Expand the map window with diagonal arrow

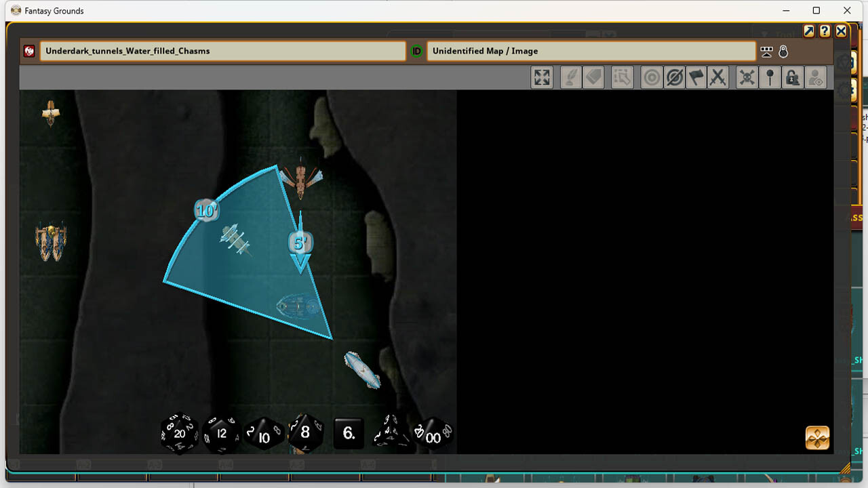pos(808,31)
